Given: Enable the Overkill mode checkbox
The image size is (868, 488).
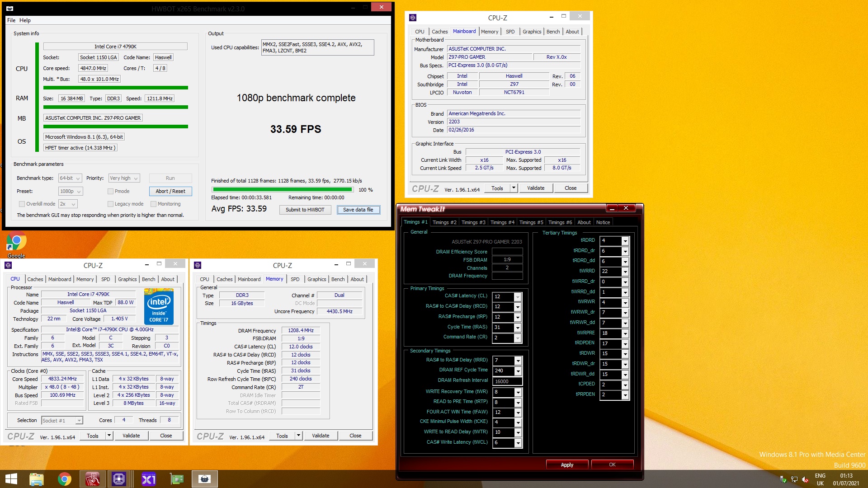Looking at the screenshot, I should point(22,204).
